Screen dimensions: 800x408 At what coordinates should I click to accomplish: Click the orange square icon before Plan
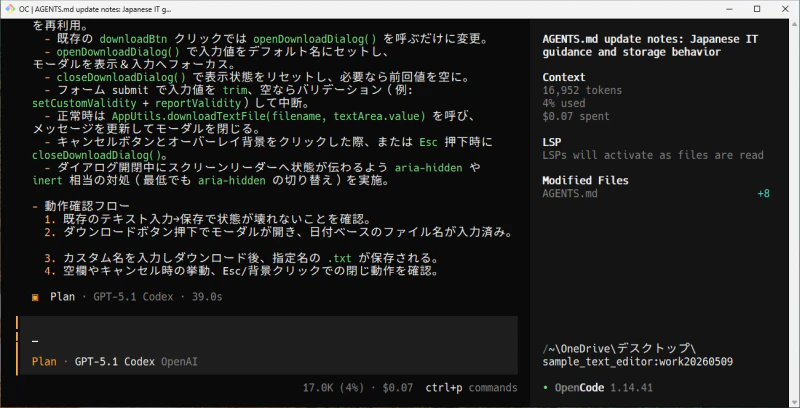(x=35, y=297)
